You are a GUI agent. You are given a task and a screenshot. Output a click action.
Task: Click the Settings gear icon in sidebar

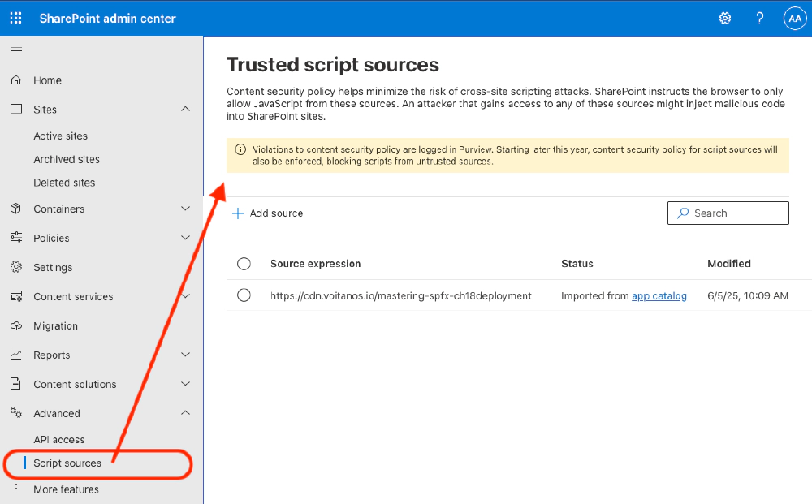pos(16,267)
